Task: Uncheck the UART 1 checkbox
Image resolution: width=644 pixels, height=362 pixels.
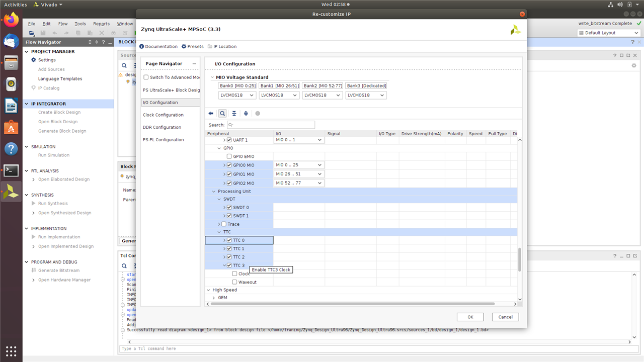Action: pyautogui.click(x=229, y=140)
